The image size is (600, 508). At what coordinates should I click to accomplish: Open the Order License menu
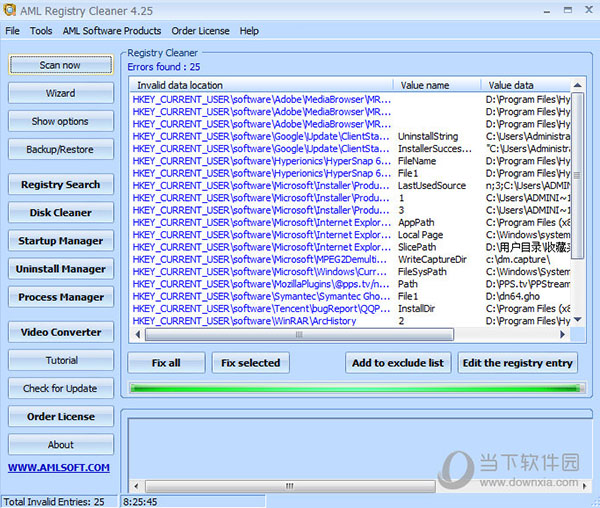pos(200,31)
